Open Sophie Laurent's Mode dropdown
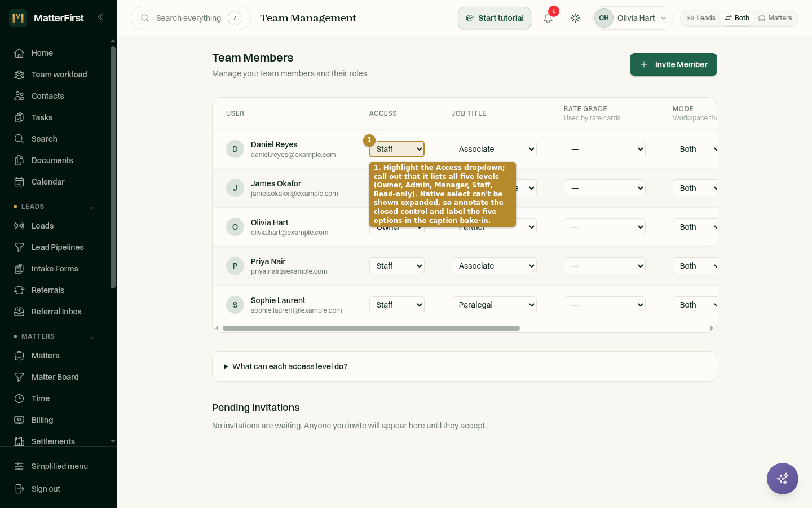Screen dimensions: 812x508 point(695,305)
